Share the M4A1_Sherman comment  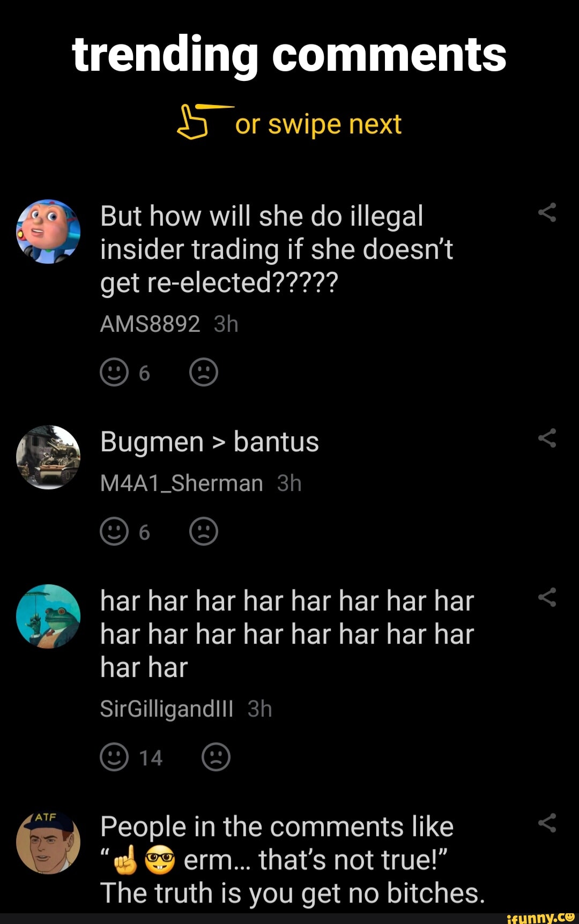[547, 438]
